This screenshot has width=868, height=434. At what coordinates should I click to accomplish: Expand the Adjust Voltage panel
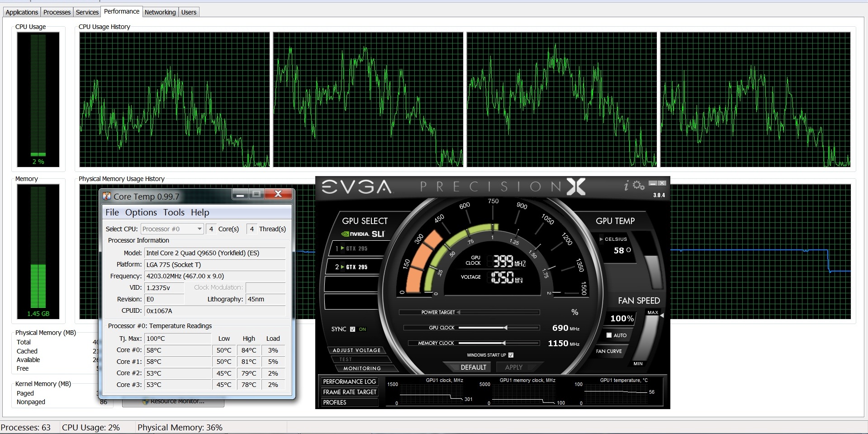coord(356,350)
